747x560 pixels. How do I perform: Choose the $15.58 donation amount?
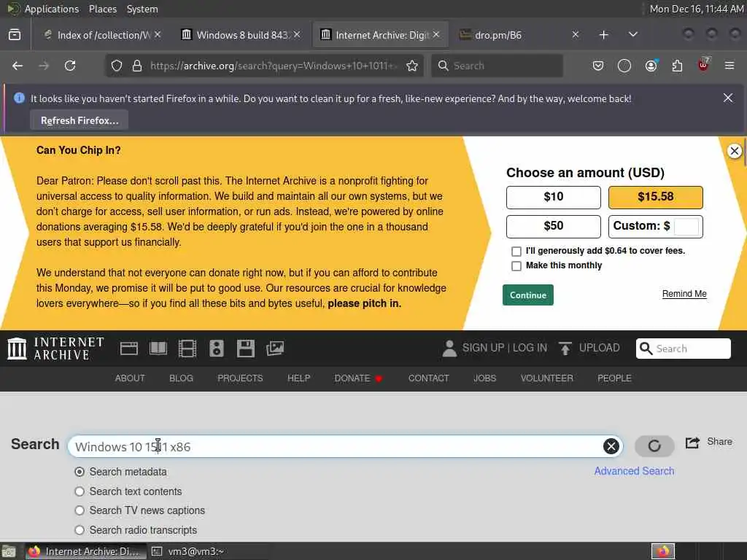click(656, 197)
